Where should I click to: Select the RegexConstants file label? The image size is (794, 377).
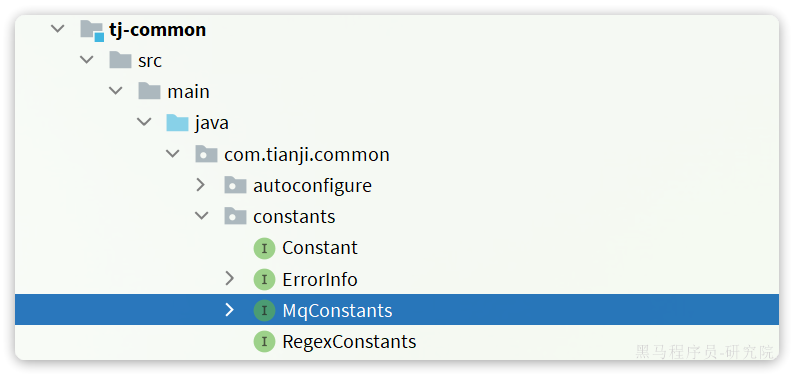(349, 342)
